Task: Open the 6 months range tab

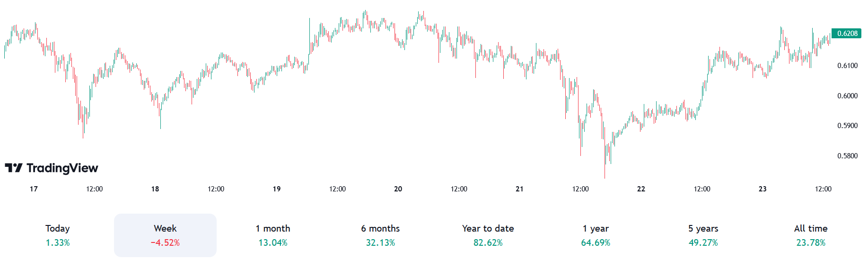Action: [x=380, y=235]
